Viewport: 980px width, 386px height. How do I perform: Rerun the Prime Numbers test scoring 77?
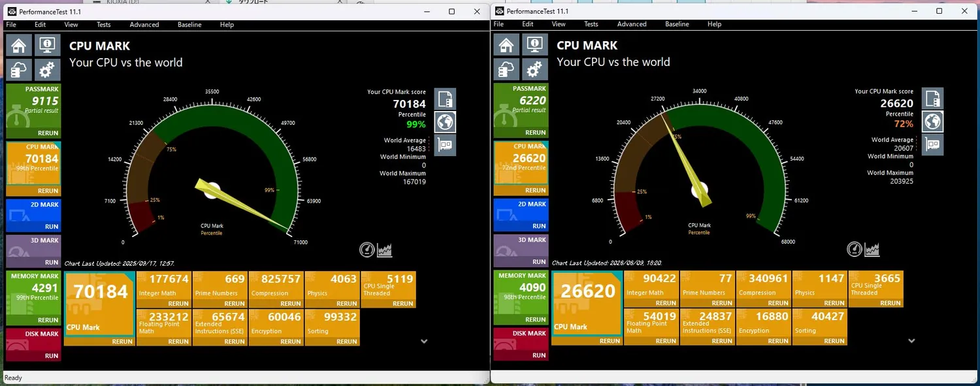[722, 303]
